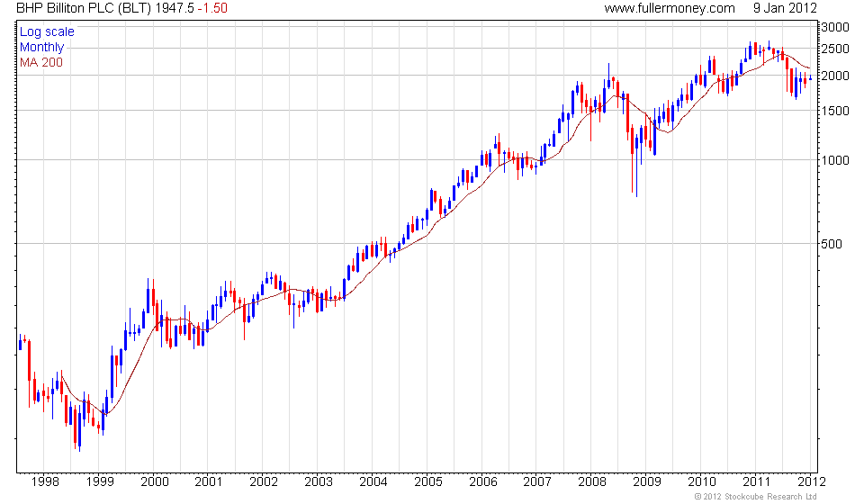
Task: Click the 2003 year axis label
Action: (319, 482)
